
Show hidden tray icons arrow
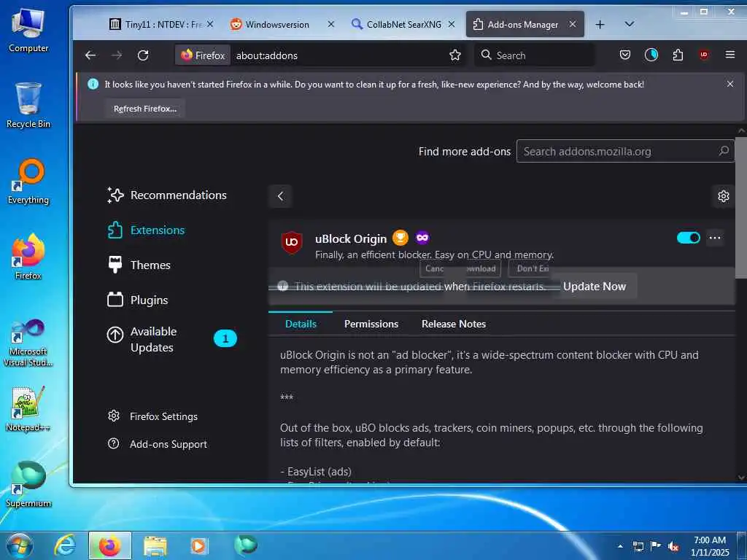coord(620,546)
